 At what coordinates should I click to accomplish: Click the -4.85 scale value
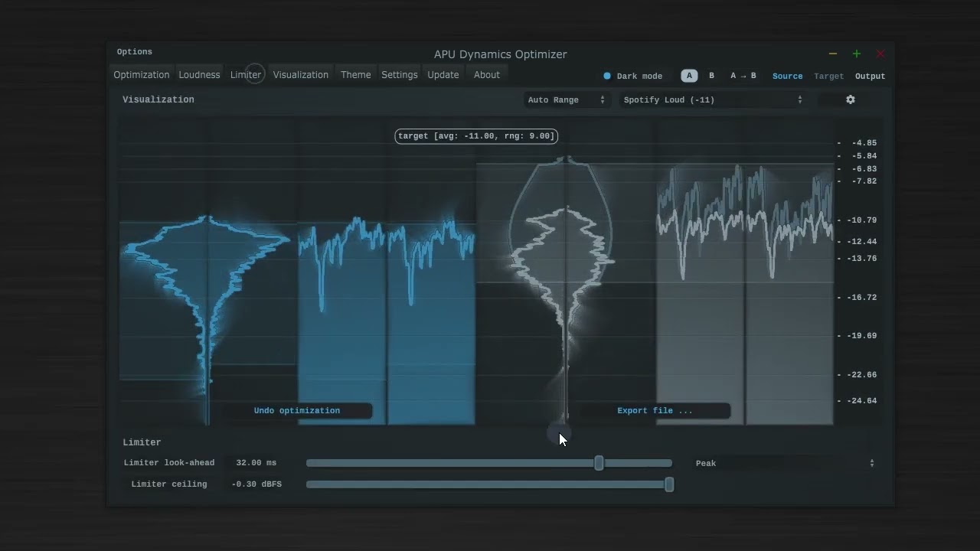pos(864,142)
